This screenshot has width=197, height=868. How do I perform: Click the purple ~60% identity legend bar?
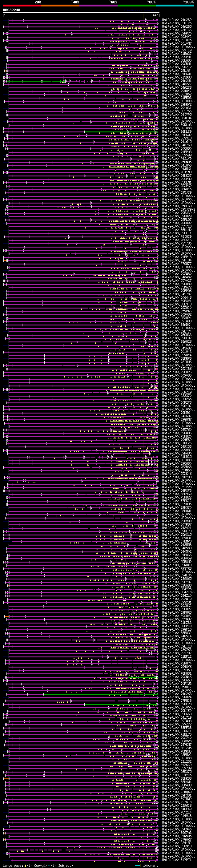click(99, 6)
